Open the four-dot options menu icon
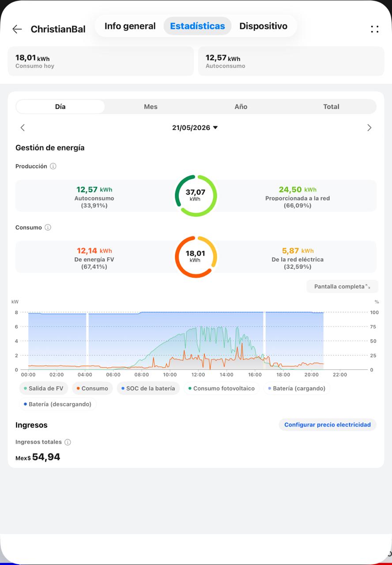Screen dimensions: 392x565 [x=374, y=29]
